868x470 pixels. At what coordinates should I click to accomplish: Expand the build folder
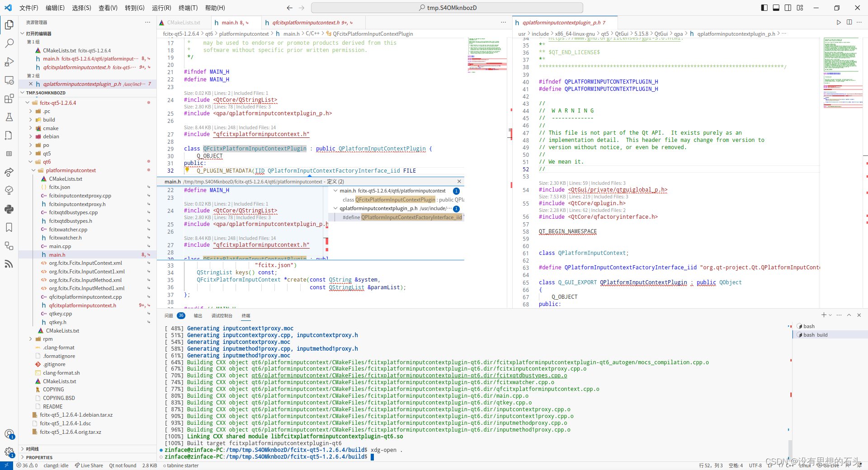(x=31, y=120)
